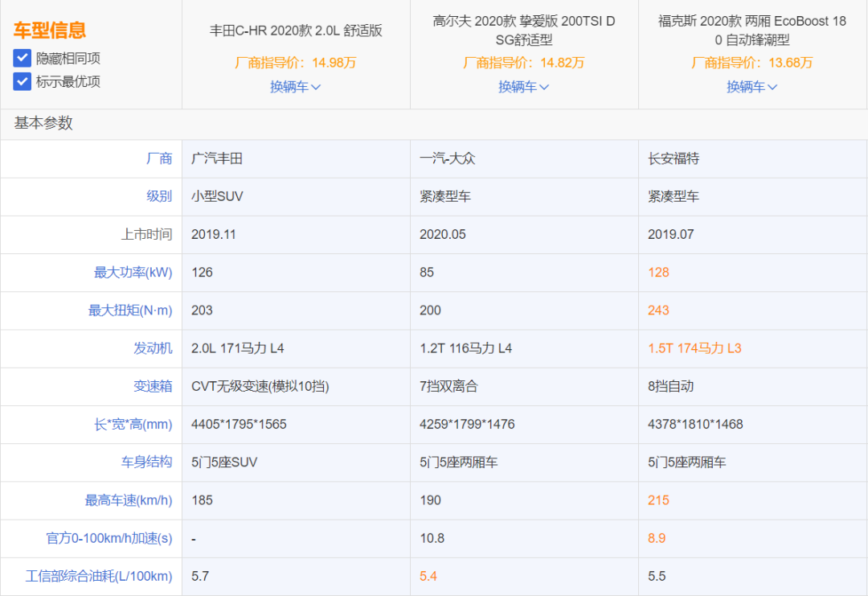868x596 pixels.
Task: Click the 车身结构 parameter link
Action: pyautogui.click(x=147, y=462)
